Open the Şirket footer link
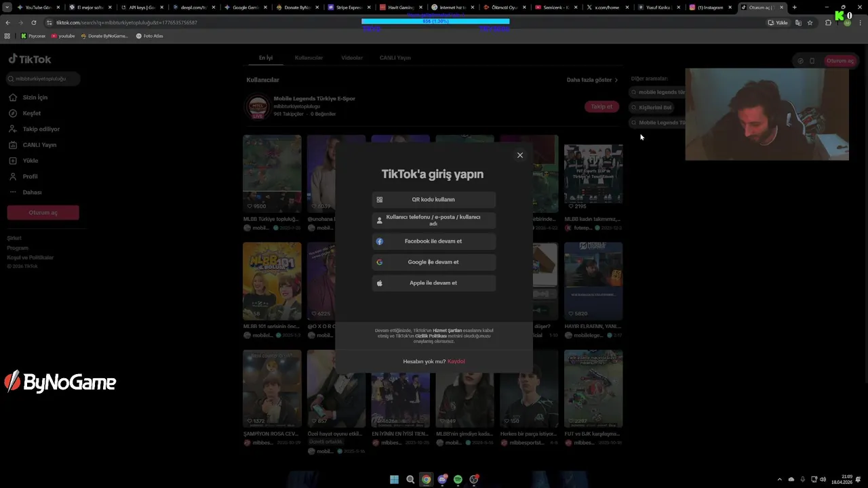 pos(14,238)
